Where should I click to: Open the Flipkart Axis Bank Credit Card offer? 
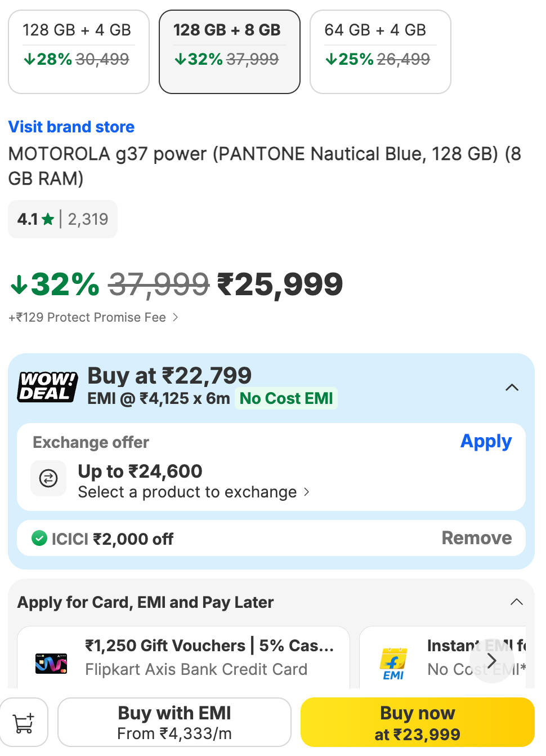(184, 657)
